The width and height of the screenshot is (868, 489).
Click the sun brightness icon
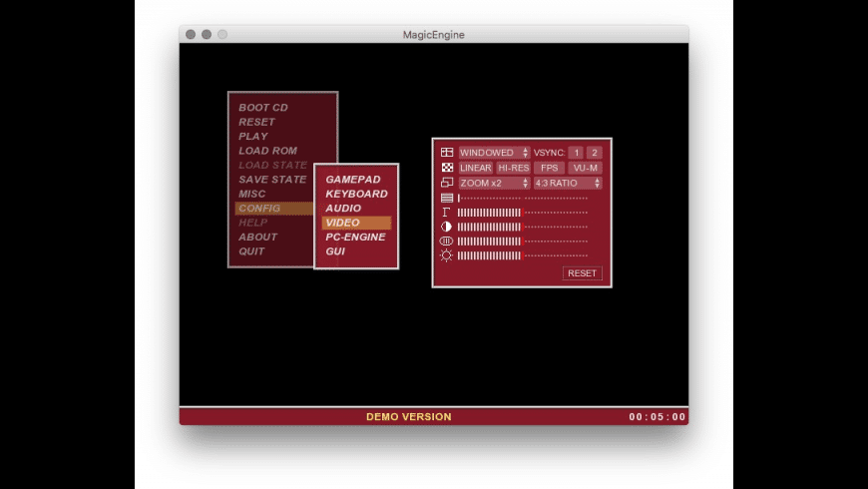(446, 255)
